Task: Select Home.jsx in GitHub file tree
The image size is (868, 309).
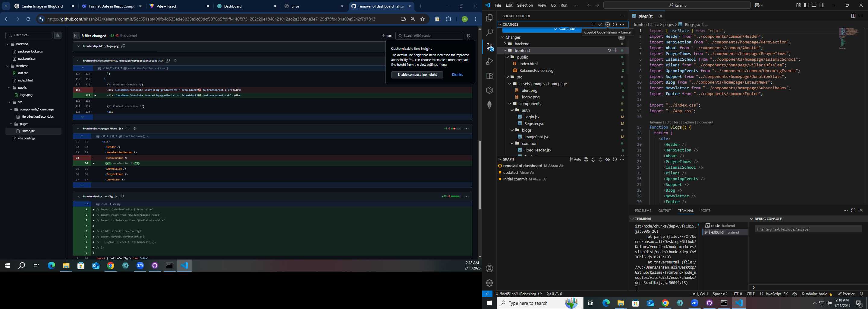Action: coord(33,131)
